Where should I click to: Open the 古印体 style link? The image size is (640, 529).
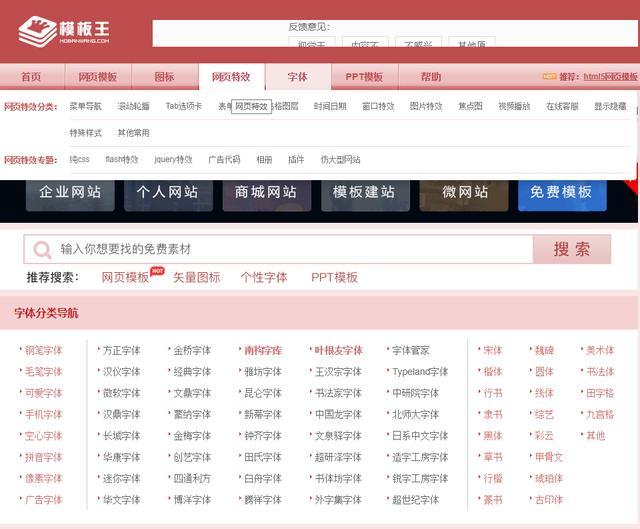(x=549, y=500)
